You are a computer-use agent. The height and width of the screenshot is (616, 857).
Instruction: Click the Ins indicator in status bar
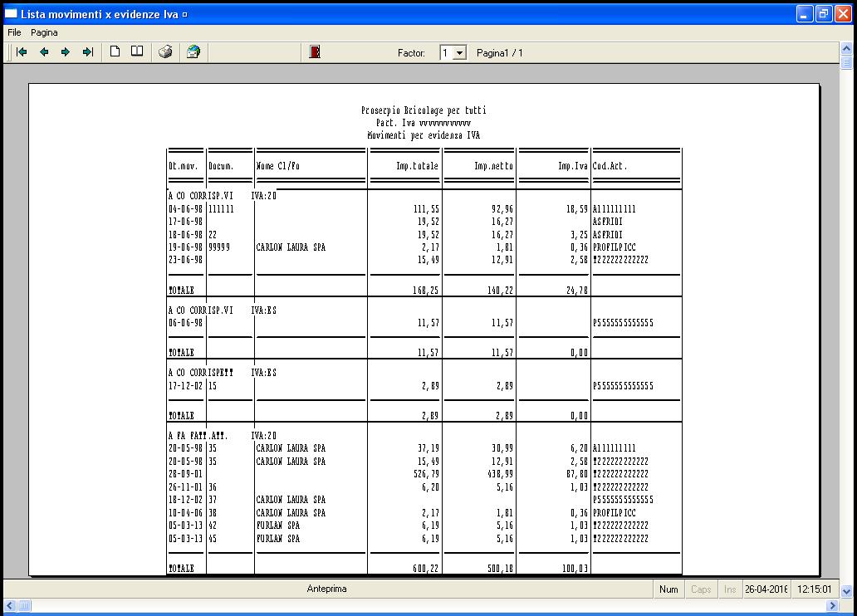tap(730, 589)
